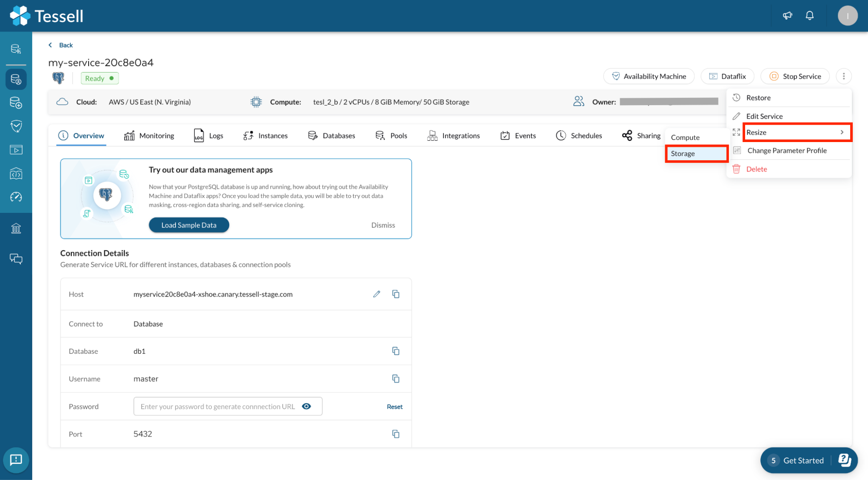Focus the password input field

click(x=228, y=406)
